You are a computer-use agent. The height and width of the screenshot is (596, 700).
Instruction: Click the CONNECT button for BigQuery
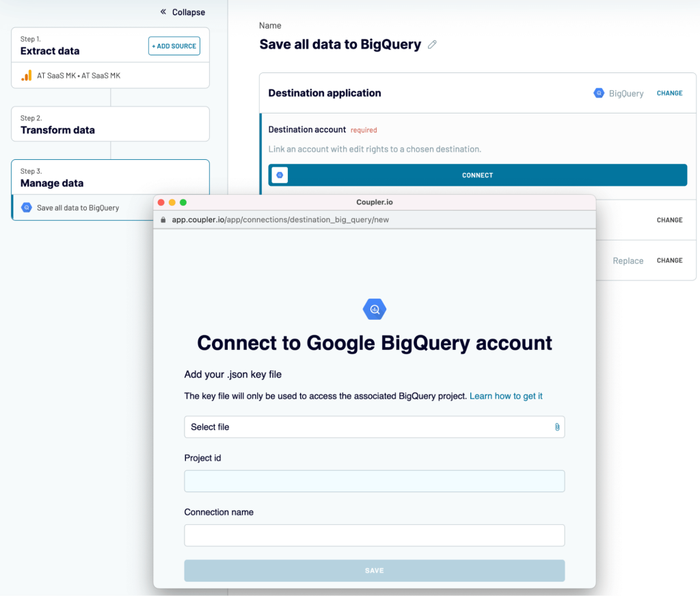click(x=477, y=175)
